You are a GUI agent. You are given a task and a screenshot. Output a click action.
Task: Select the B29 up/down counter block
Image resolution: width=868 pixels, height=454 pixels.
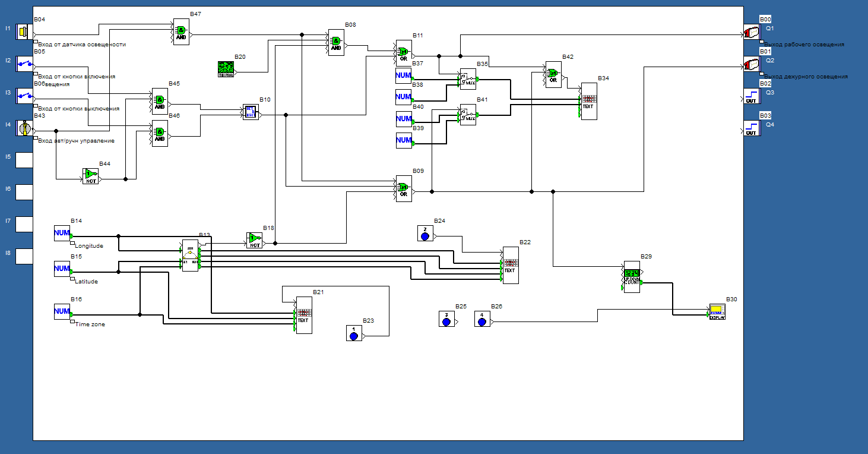(x=632, y=277)
